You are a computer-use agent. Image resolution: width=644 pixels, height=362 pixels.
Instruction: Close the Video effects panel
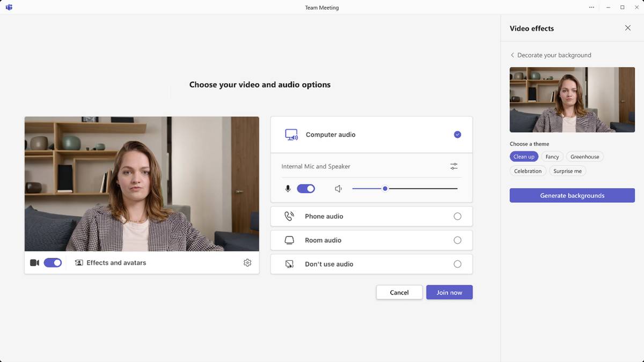click(628, 28)
